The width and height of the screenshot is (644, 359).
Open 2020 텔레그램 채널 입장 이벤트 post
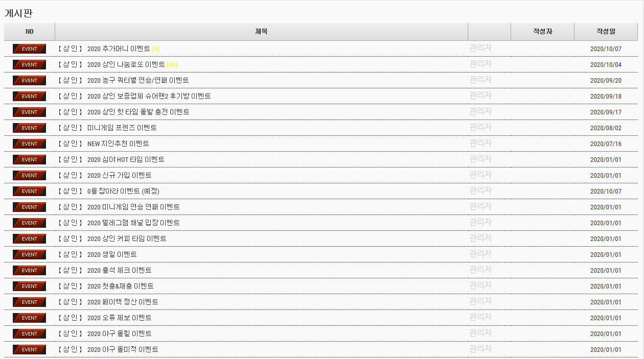click(x=133, y=223)
